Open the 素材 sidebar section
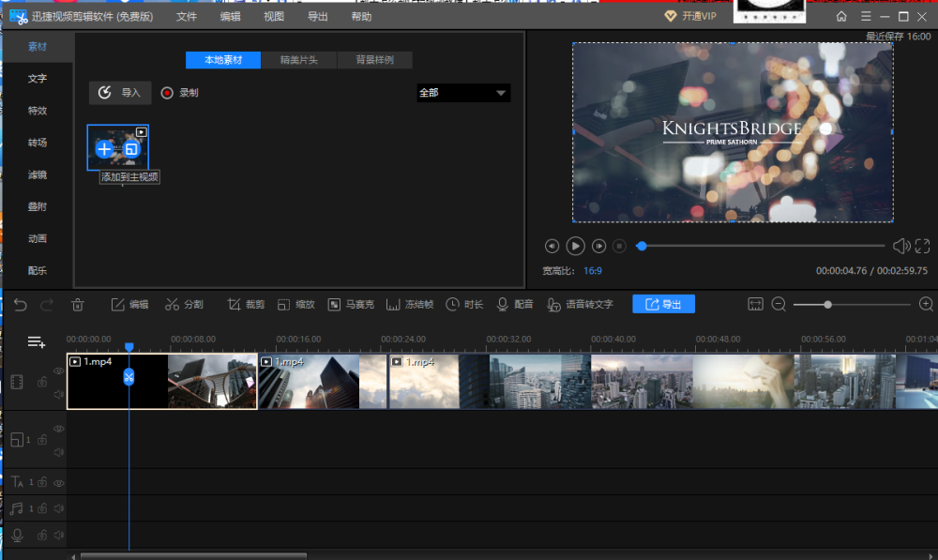This screenshot has width=938, height=560. [x=38, y=47]
